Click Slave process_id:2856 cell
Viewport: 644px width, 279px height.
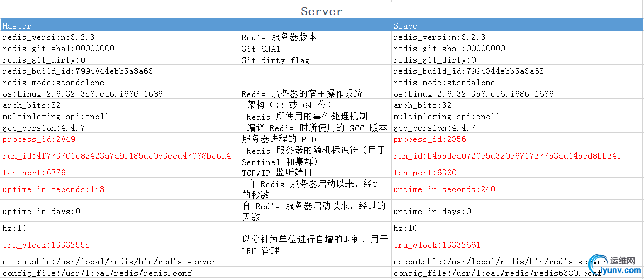pos(518,139)
